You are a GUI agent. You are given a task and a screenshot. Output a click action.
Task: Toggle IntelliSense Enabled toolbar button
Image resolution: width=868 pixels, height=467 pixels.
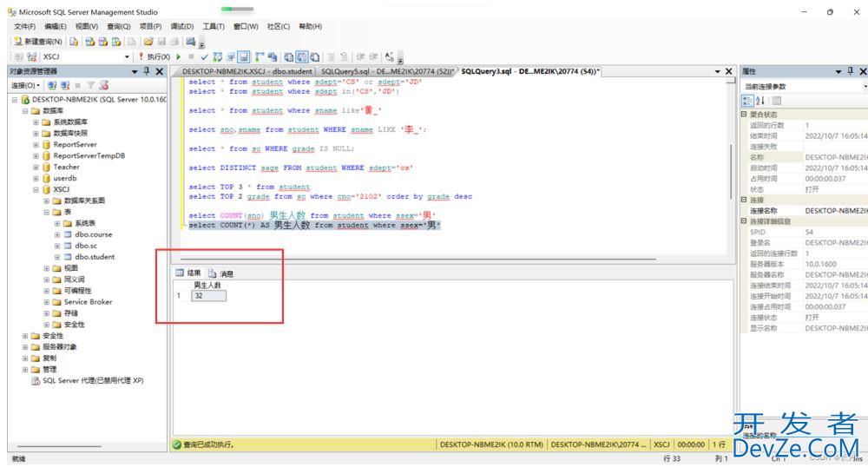pyautogui.click(x=244, y=56)
